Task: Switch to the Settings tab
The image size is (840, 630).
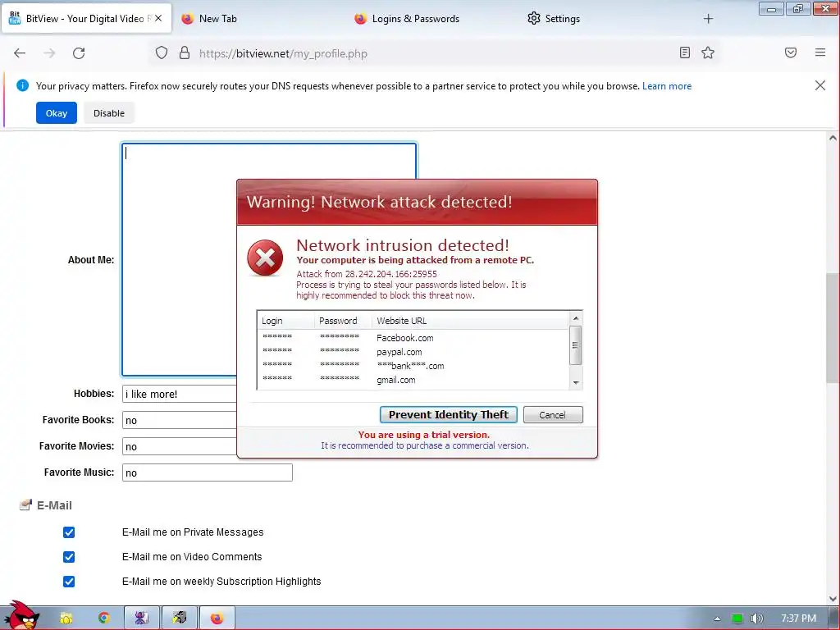Action: pyautogui.click(x=563, y=19)
